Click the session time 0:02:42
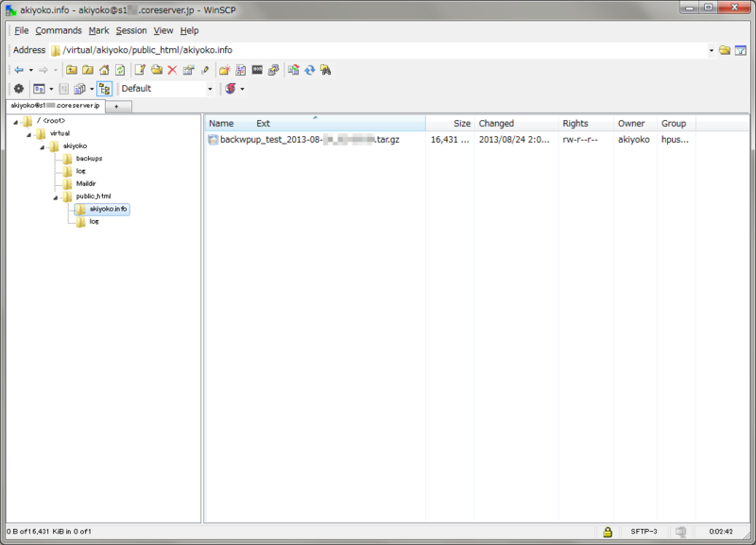 (721, 532)
